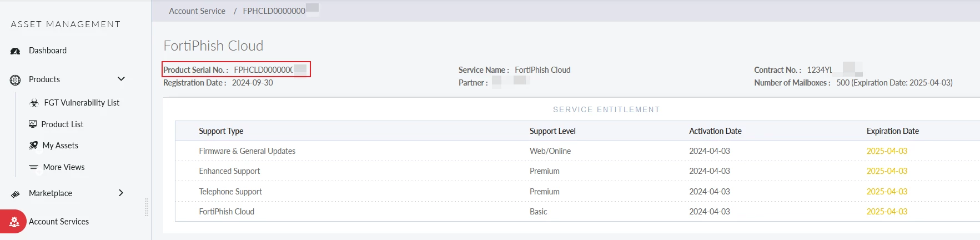Click expiration date of Telephone Support
This screenshot has width=980, height=240.
pos(887,192)
